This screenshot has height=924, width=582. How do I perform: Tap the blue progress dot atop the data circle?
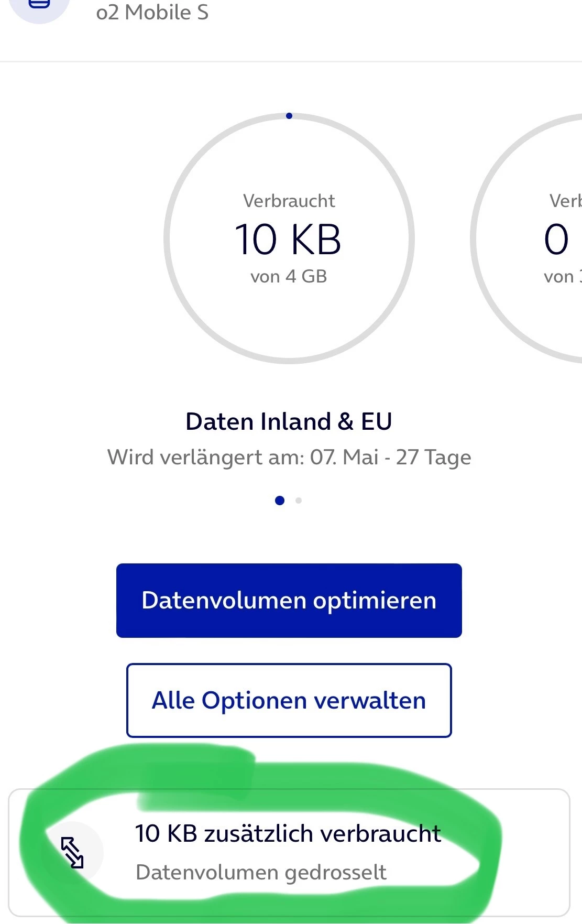289,116
